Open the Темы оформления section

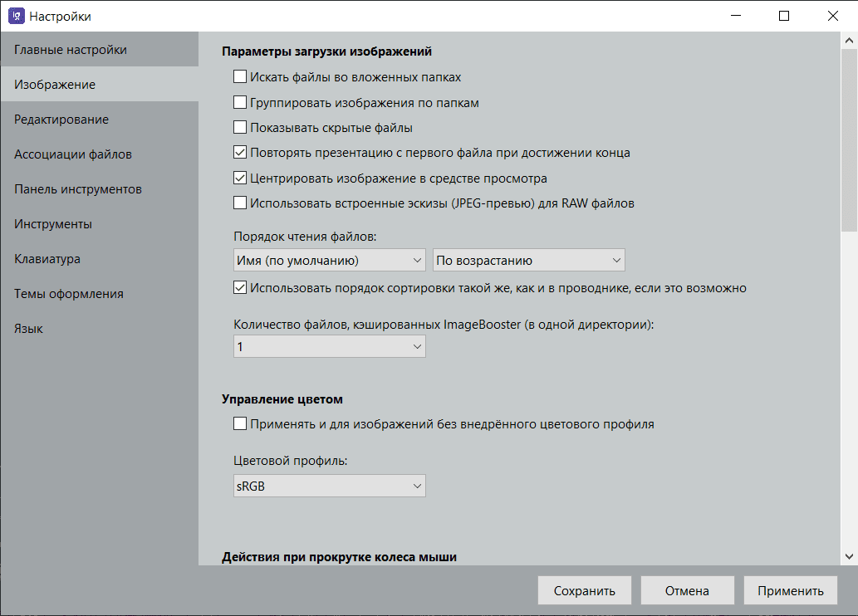click(x=69, y=294)
